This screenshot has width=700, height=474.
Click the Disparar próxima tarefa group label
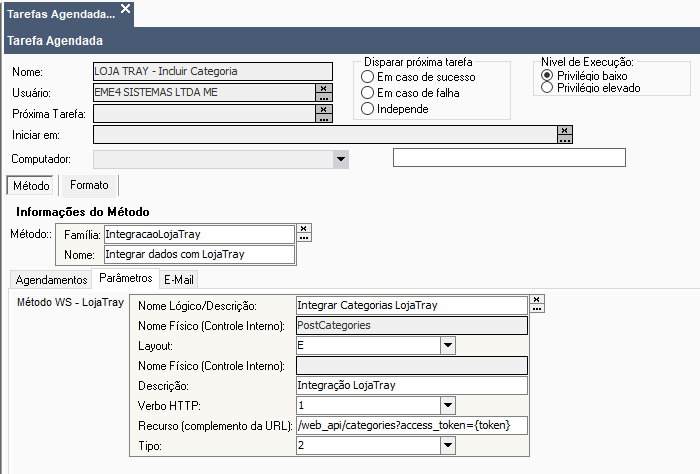418,62
